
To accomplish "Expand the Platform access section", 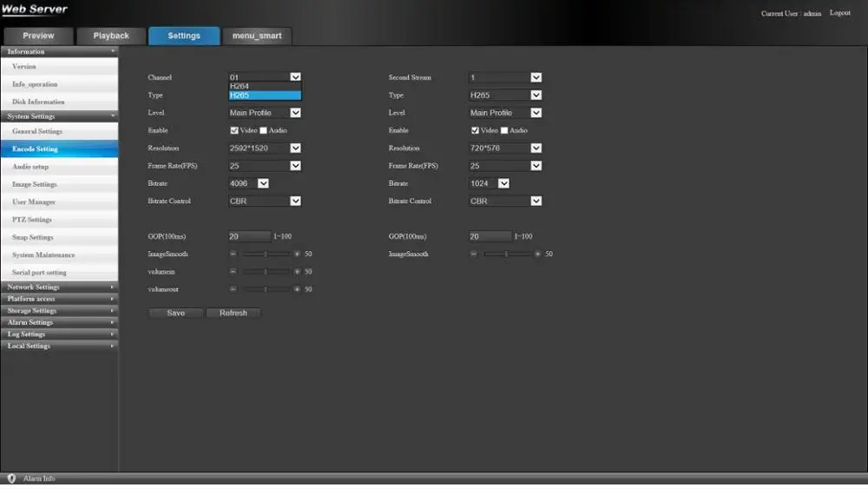I will (x=59, y=299).
